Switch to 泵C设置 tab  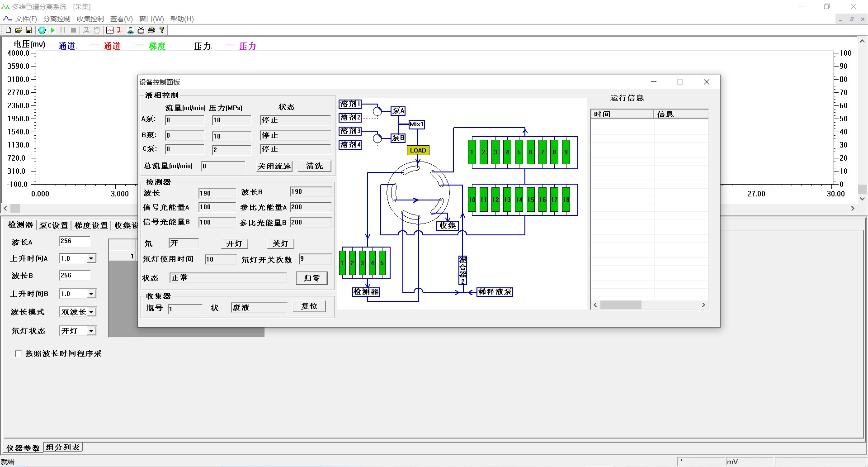click(x=54, y=225)
